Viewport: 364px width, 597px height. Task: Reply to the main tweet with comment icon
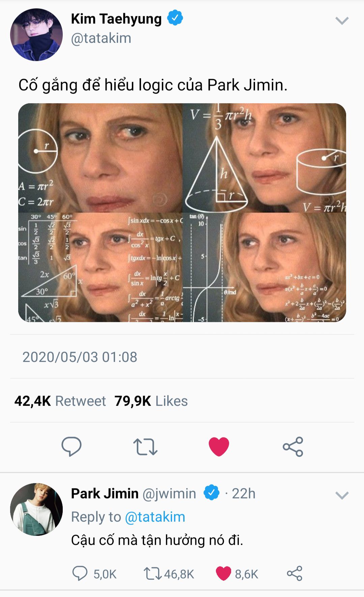point(72,446)
